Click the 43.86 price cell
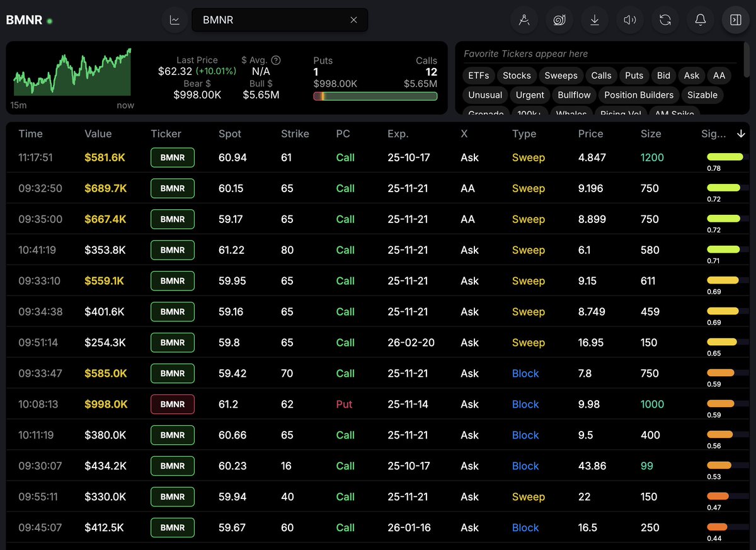The height and width of the screenshot is (550, 756). [x=592, y=466]
